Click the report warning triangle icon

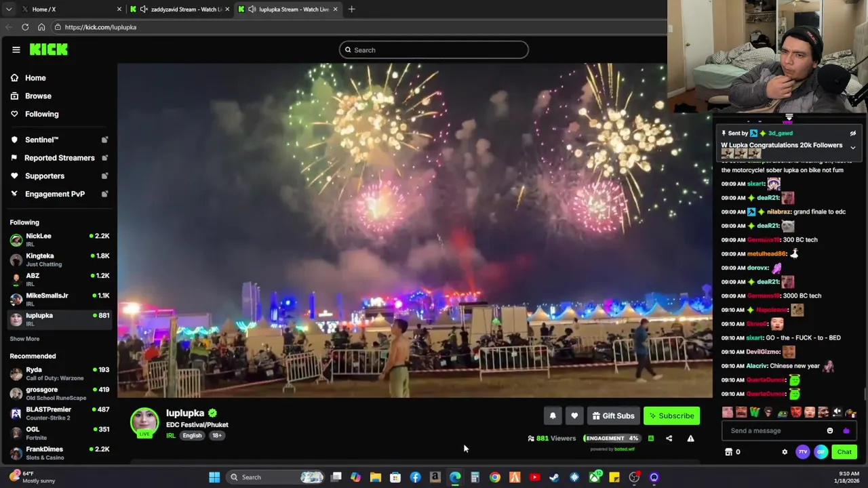click(x=690, y=439)
